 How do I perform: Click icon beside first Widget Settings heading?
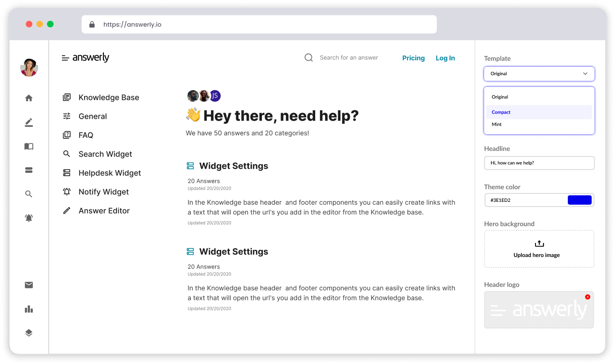click(190, 166)
